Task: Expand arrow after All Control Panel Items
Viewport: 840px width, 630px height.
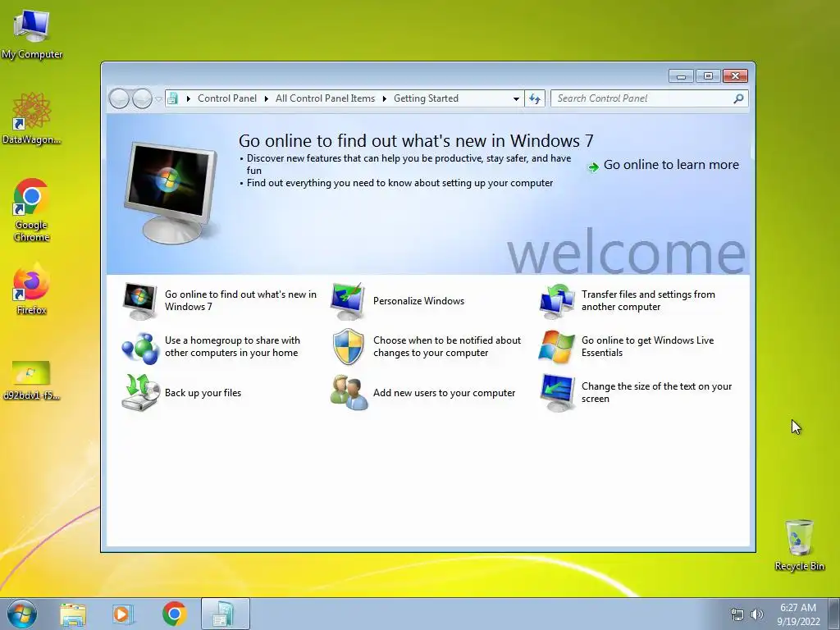Action: (x=385, y=98)
